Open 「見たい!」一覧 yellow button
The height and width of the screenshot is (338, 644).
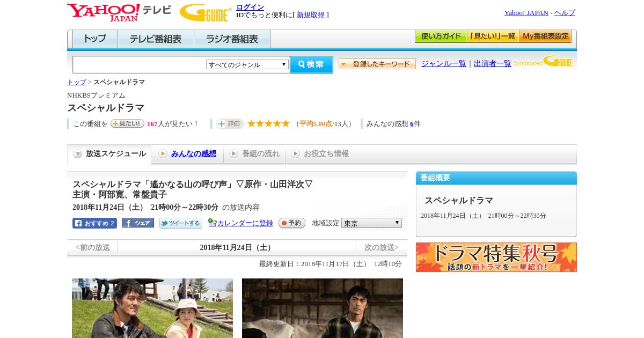tap(493, 36)
